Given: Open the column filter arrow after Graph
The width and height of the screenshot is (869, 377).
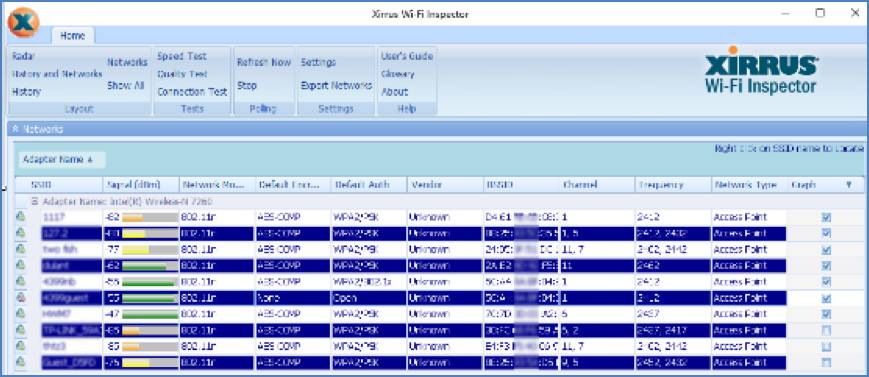Looking at the screenshot, I should 848,185.
